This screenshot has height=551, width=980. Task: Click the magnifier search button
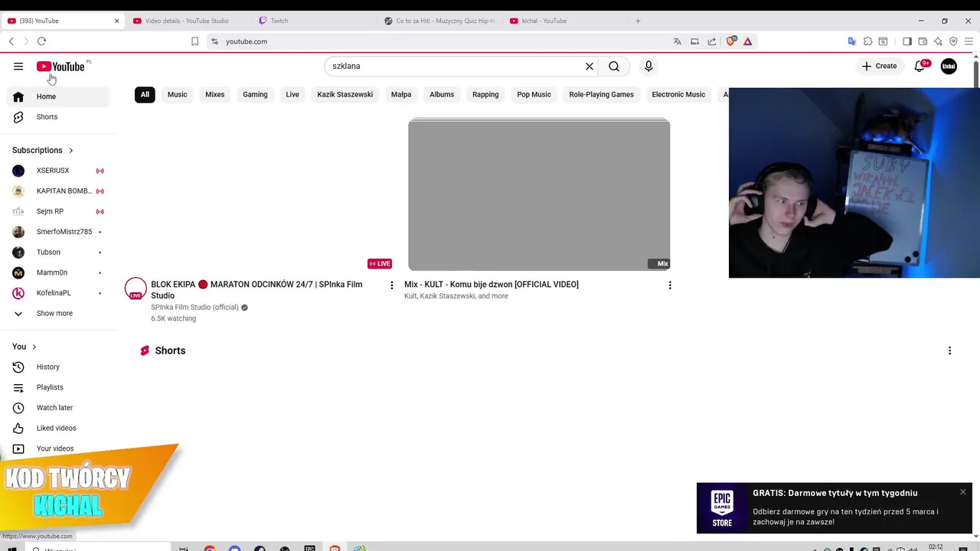coord(614,67)
